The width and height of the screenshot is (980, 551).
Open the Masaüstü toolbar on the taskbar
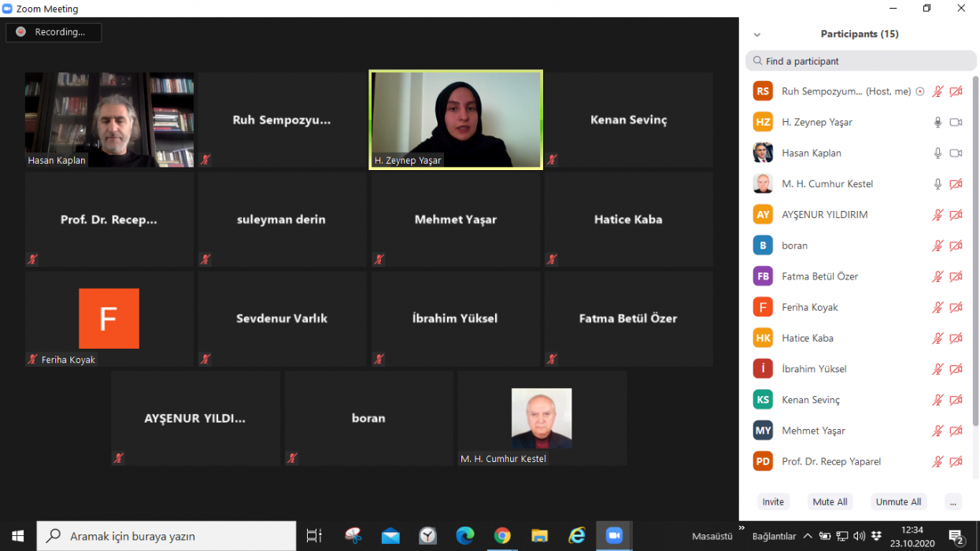(712, 536)
